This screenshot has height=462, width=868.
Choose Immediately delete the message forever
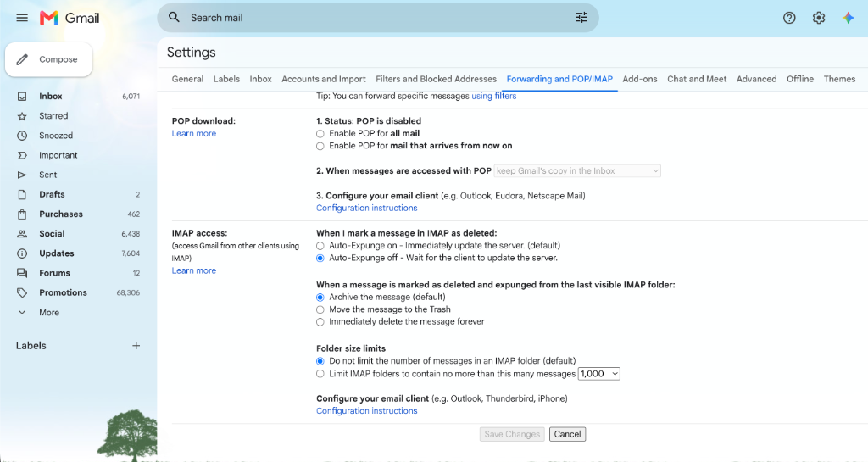click(320, 322)
